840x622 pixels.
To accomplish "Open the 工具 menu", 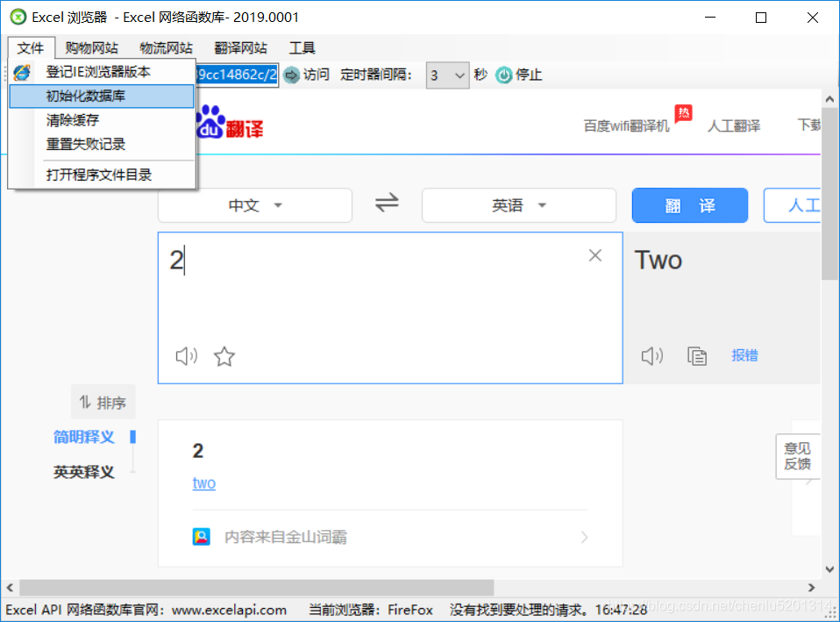I will click(x=303, y=47).
